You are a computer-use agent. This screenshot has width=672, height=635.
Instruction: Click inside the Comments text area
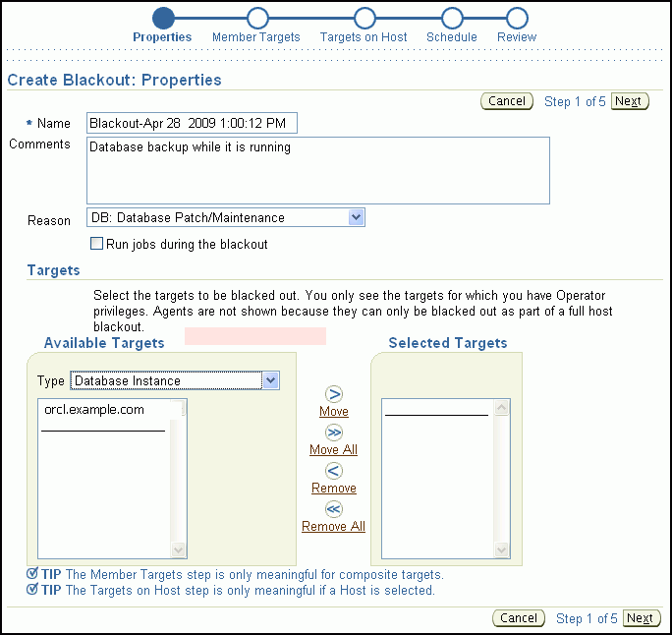click(x=317, y=170)
